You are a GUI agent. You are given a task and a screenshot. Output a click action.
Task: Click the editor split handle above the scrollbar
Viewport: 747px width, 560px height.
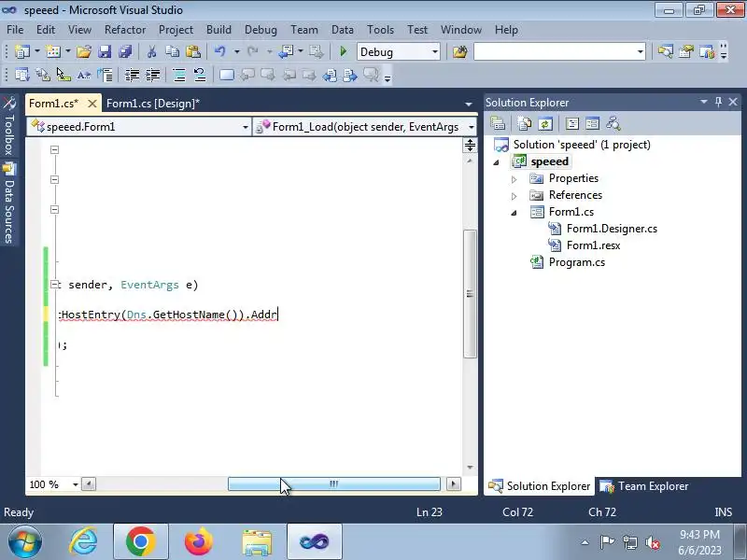[470, 146]
